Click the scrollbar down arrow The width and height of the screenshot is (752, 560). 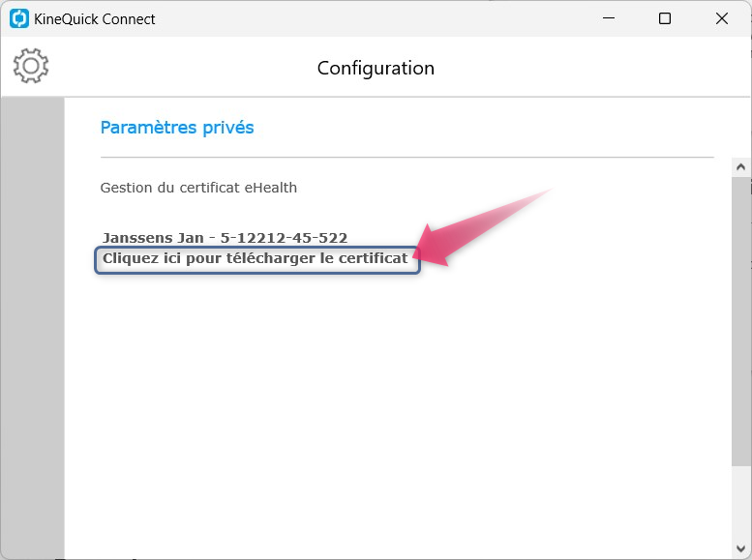pos(741,549)
